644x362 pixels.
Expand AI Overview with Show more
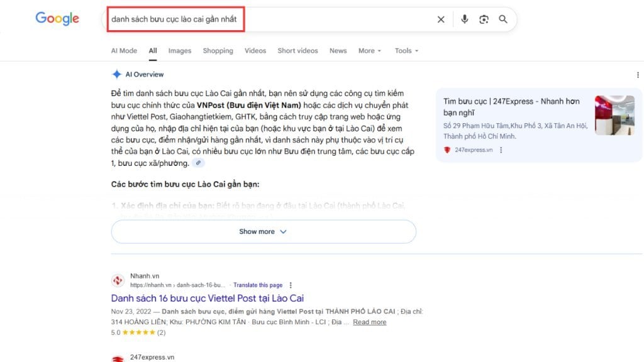[263, 231]
